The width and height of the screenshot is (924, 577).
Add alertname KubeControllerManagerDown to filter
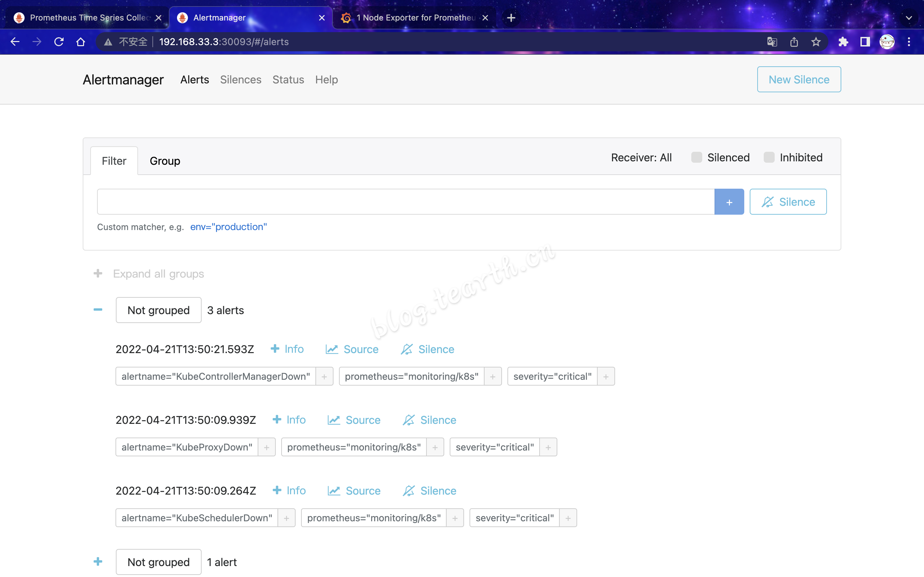[x=324, y=376]
